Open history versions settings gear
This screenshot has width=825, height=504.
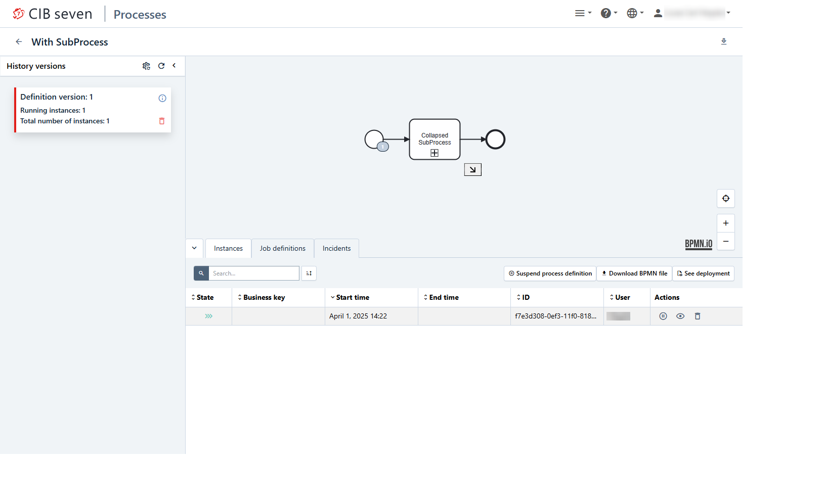(146, 66)
